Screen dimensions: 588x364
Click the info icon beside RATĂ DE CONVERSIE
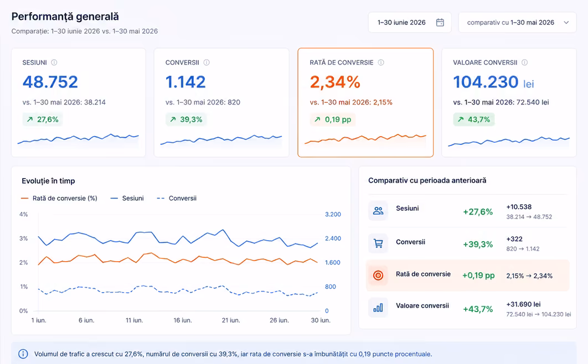click(x=381, y=63)
